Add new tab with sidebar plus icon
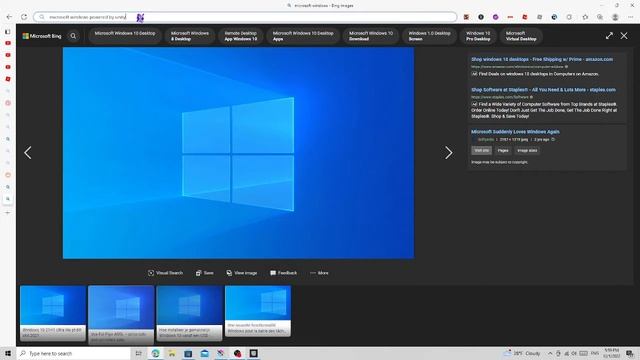 (8, 213)
